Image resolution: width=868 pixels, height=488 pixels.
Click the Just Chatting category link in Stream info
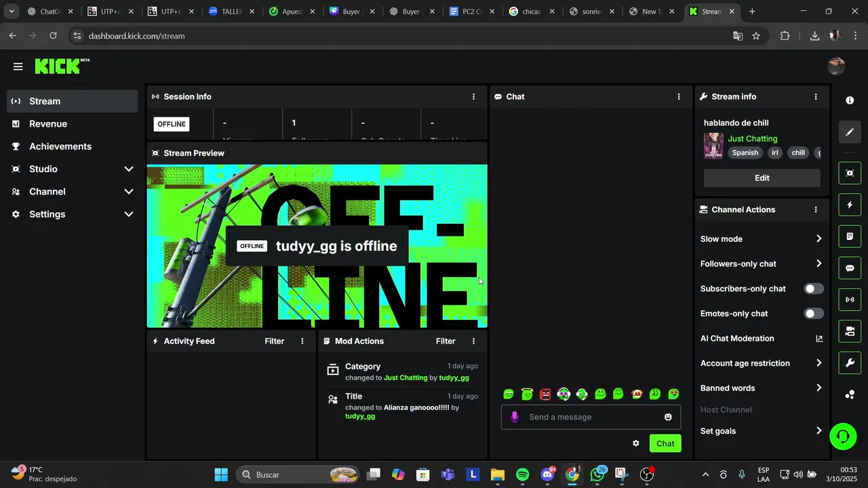click(753, 139)
